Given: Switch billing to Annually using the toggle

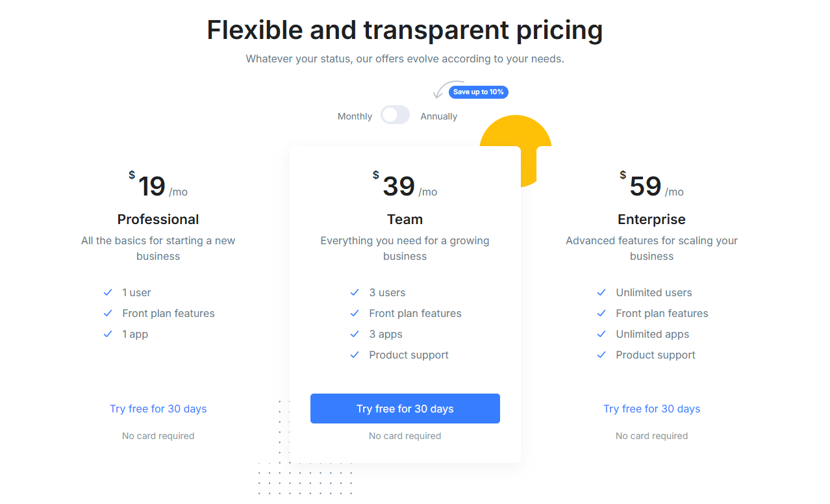Looking at the screenshot, I should coord(395,114).
